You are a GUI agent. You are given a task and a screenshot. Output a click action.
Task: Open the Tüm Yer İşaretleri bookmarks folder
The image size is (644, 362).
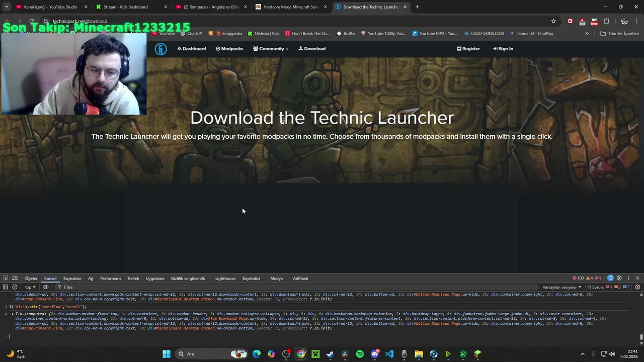pyautogui.click(x=620, y=34)
